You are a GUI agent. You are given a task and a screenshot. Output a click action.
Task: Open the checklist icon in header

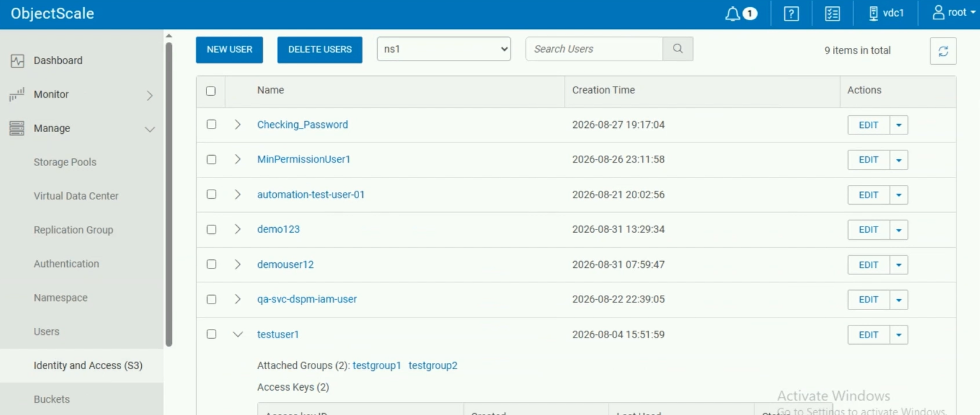click(x=832, y=13)
